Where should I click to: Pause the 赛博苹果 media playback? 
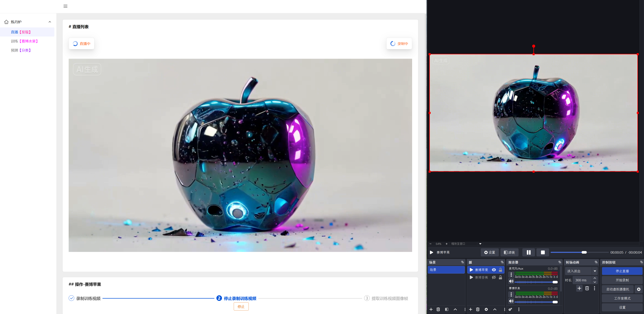[x=528, y=252]
